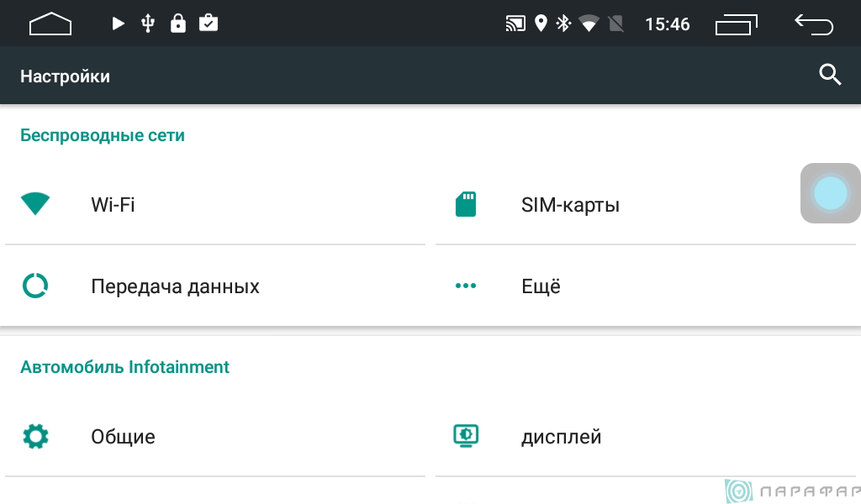This screenshot has width=861, height=504.
Task: Open дисплей settings entry
Action: click(646, 437)
